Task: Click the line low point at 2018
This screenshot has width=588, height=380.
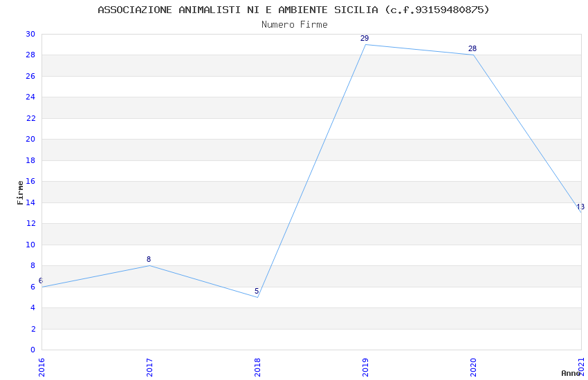Action: [257, 297]
